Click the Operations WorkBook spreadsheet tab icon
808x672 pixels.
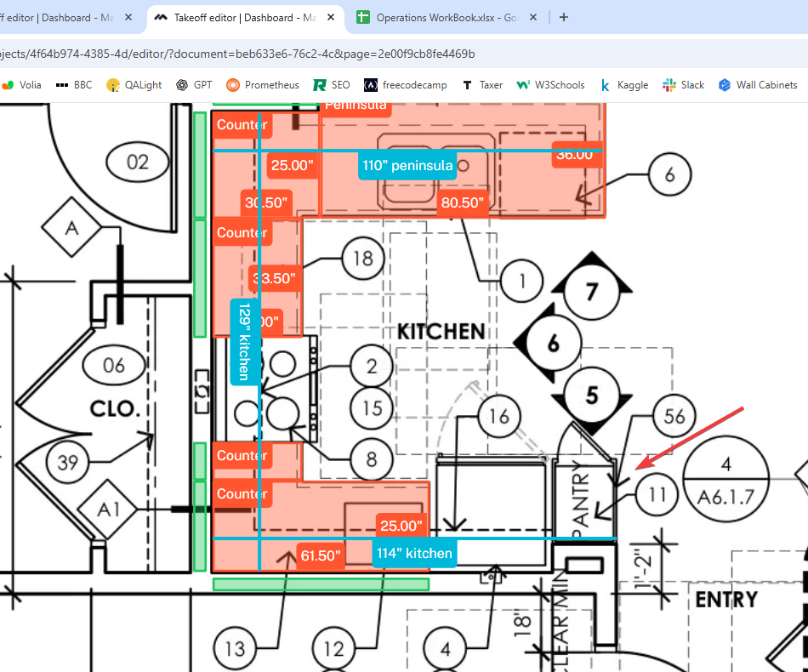[363, 18]
